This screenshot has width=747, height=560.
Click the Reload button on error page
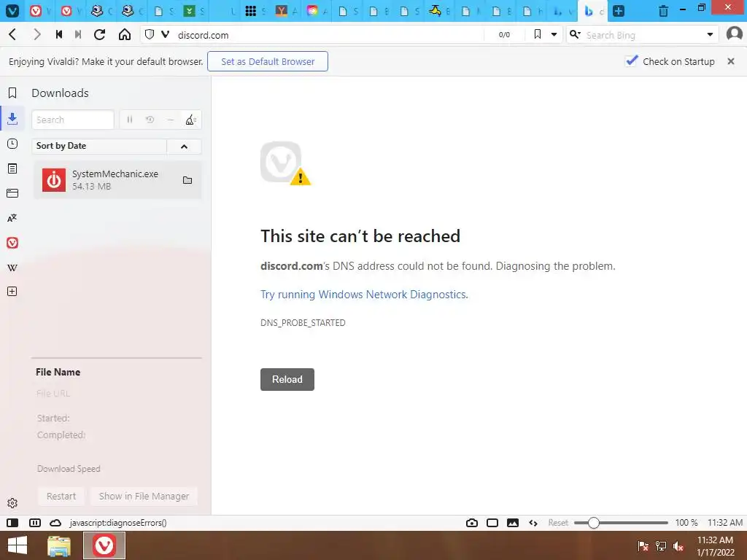(x=287, y=379)
